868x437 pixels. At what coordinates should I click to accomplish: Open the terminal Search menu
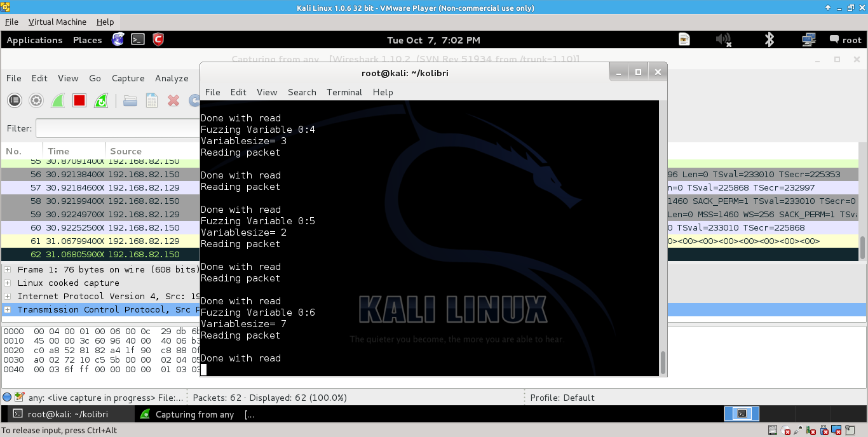(x=302, y=92)
